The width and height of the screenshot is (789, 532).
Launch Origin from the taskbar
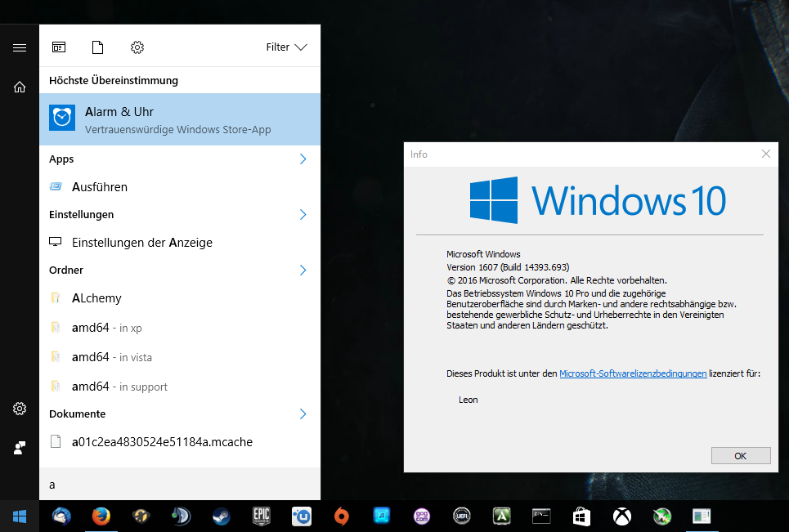(x=342, y=516)
